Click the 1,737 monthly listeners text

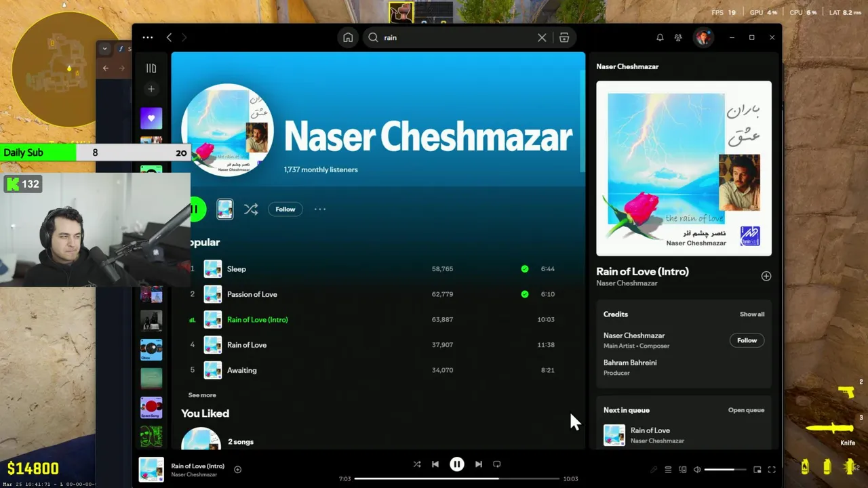[x=321, y=169]
